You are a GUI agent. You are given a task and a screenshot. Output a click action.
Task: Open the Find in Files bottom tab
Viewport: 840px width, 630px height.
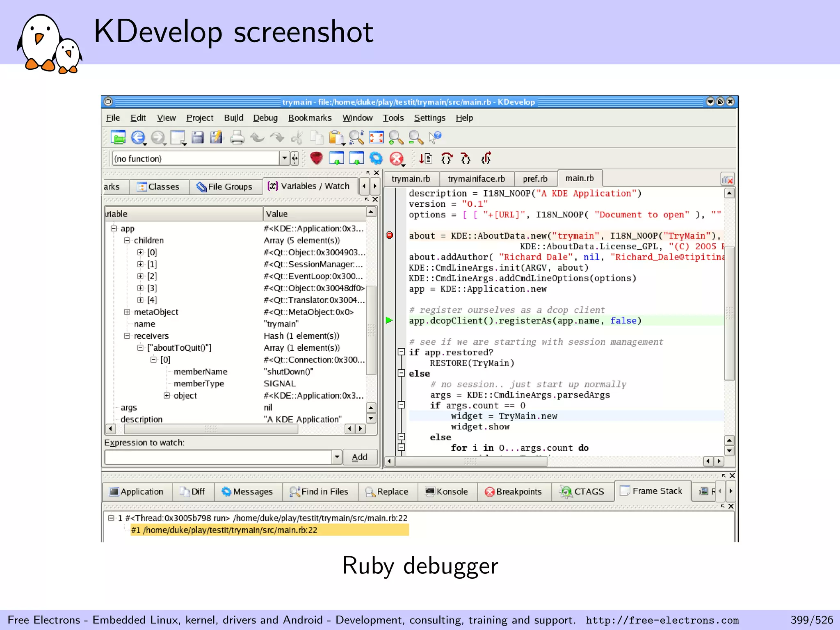click(320, 491)
